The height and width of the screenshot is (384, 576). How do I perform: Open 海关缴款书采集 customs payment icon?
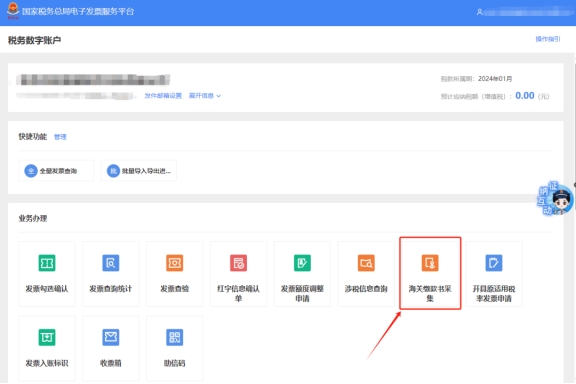tap(430, 263)
